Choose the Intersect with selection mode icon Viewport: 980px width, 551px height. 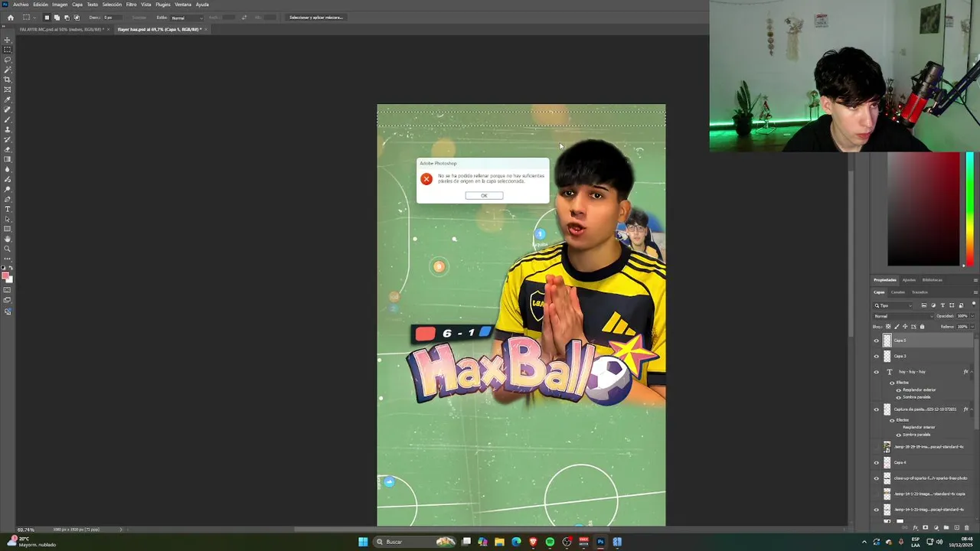tap(77, 18)
